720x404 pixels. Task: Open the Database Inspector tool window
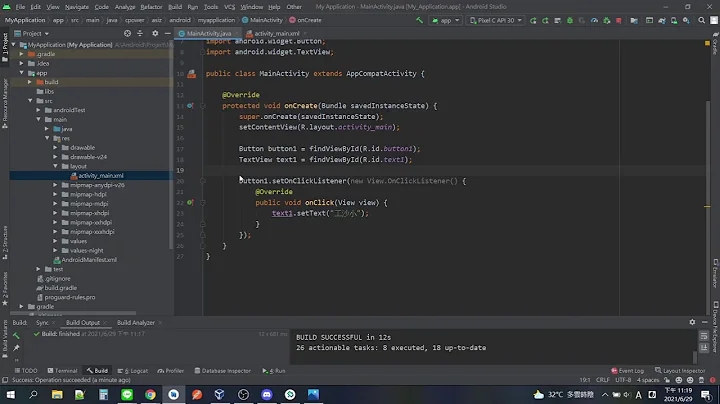[222, 371]
